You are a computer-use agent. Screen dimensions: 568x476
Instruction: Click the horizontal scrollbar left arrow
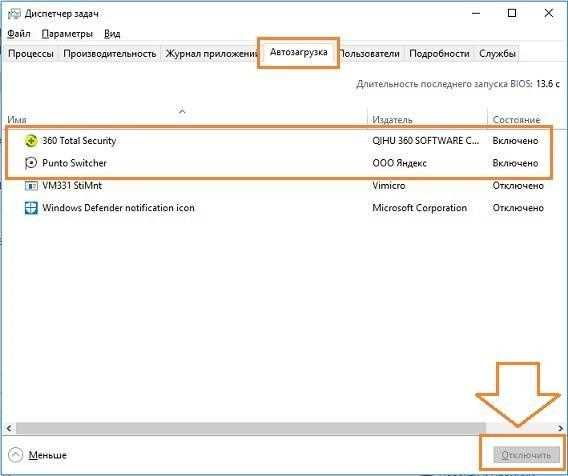tap(9, 428)
